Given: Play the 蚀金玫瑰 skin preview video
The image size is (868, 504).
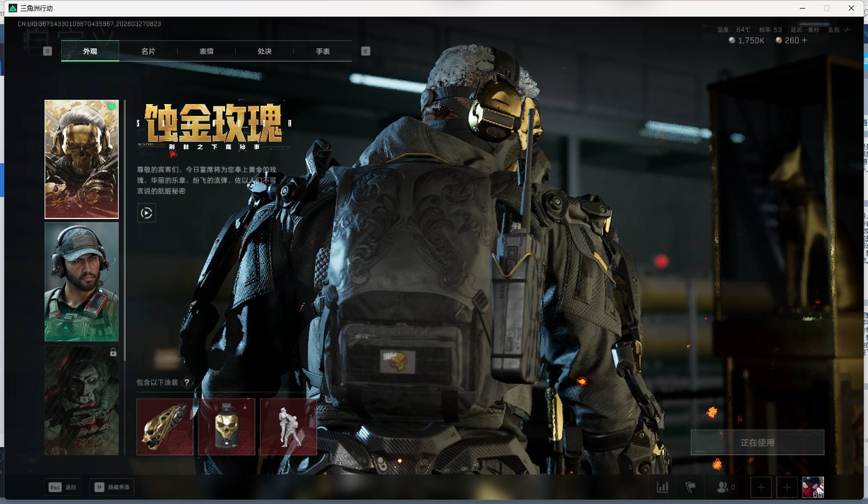Looking at the screenshot, I should coord(147,213).
